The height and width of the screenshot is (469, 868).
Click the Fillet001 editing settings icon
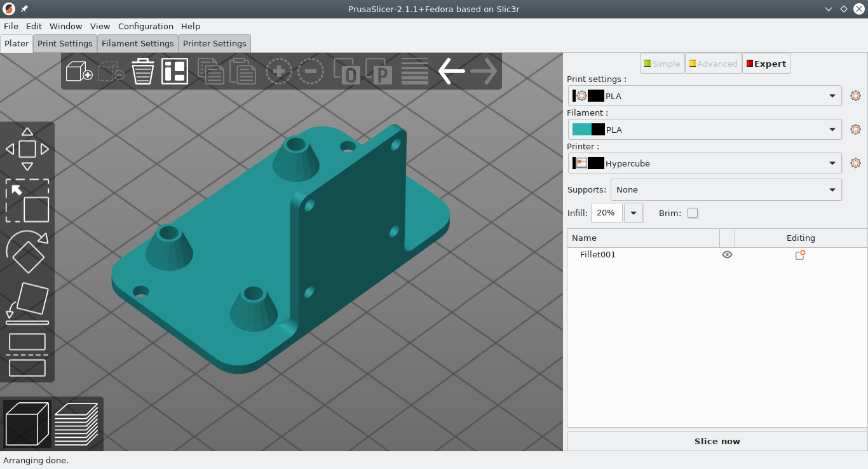click(x=801, y=255)
